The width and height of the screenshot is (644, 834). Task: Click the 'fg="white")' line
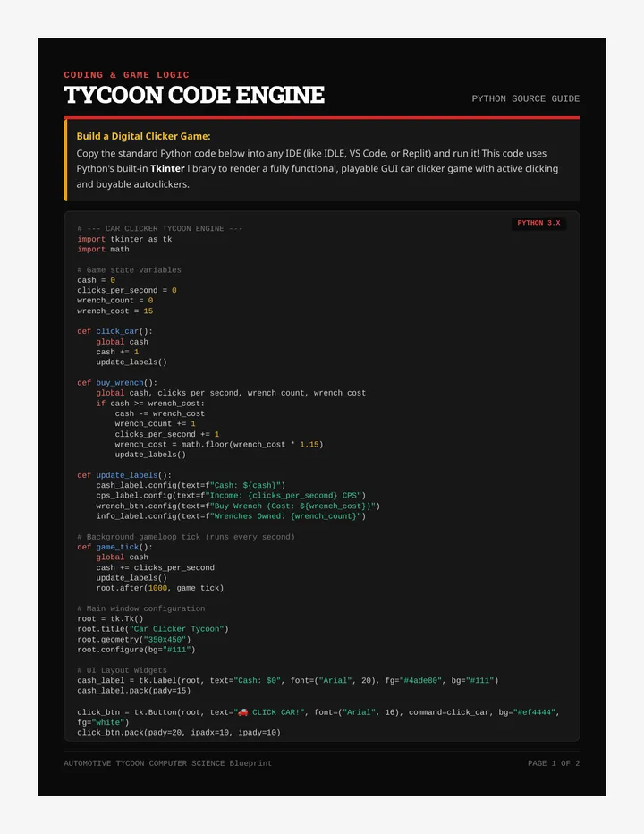coord(103,723)
